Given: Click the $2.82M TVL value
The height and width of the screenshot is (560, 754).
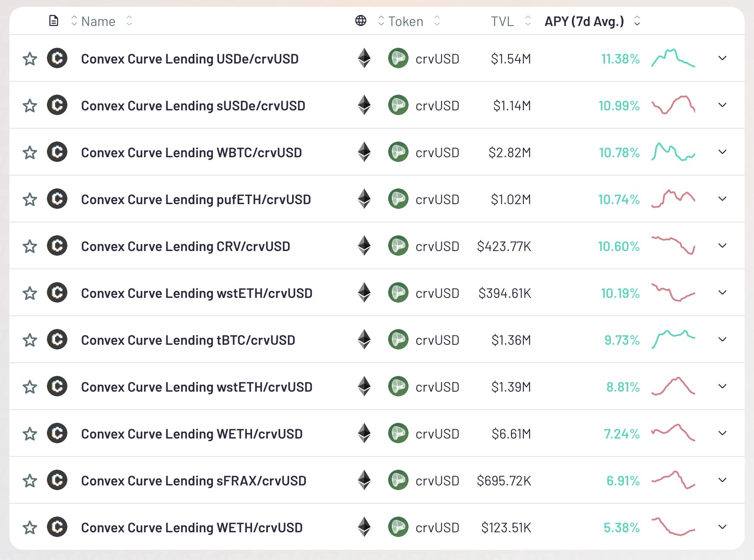Looking at the screenshot, I should [x=510, y=153].
